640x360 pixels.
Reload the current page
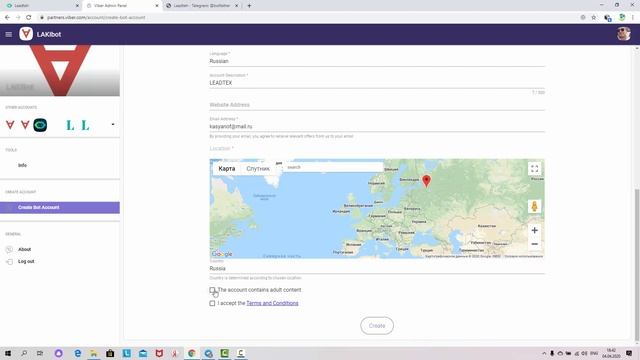pos(29,18)
